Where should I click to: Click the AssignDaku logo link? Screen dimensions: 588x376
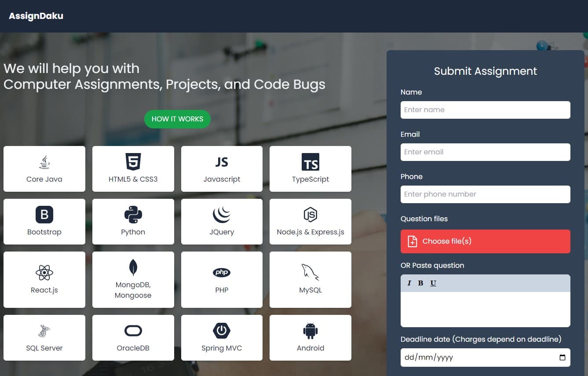[x=36, y=16]
